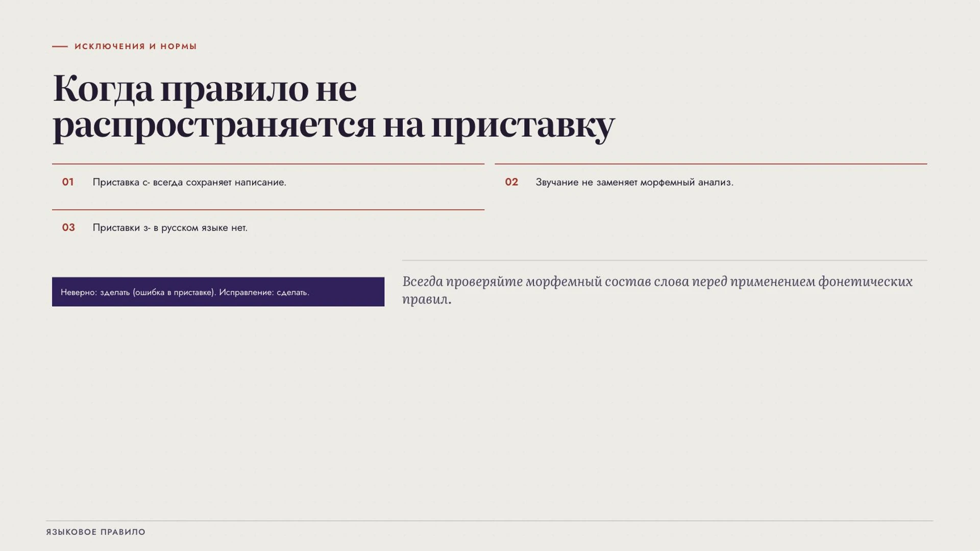Click the number "01" marker
The height and width of the screenshot is (551, 980).
point(68,182)
